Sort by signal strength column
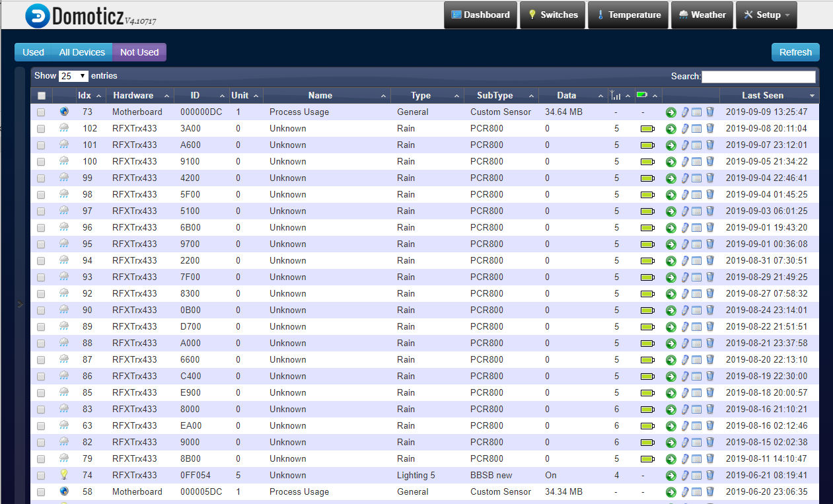The height and width of the screenshot is (504, 833). point(620,96)
